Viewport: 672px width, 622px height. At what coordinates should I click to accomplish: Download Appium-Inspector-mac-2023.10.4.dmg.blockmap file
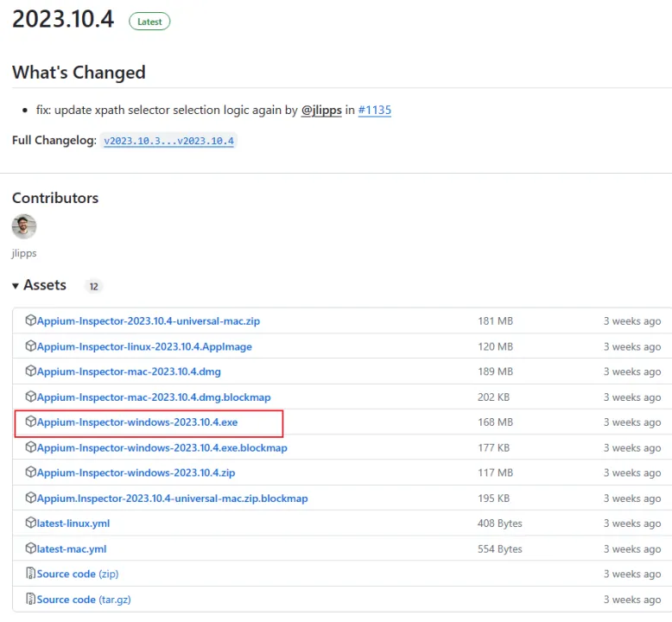tap(153, 397)
